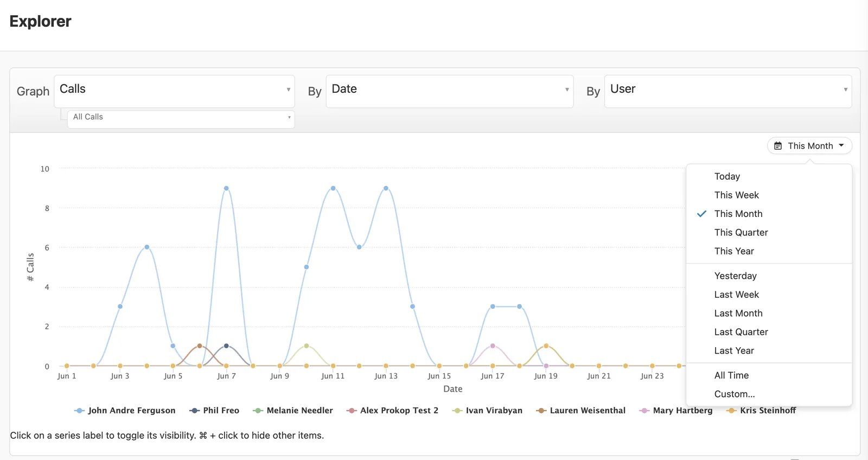The height and width of the screenshot is (460, 868).
Task: Select Today from the date range menu
Action: (x=769, y=176)
